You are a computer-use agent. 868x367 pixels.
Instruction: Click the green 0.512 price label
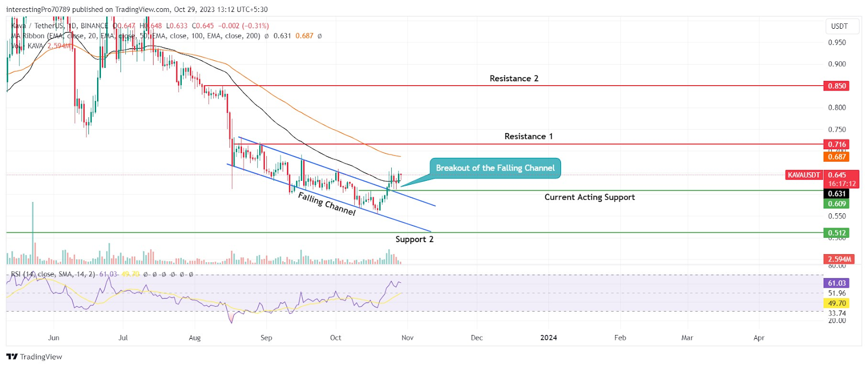point(837,233)
